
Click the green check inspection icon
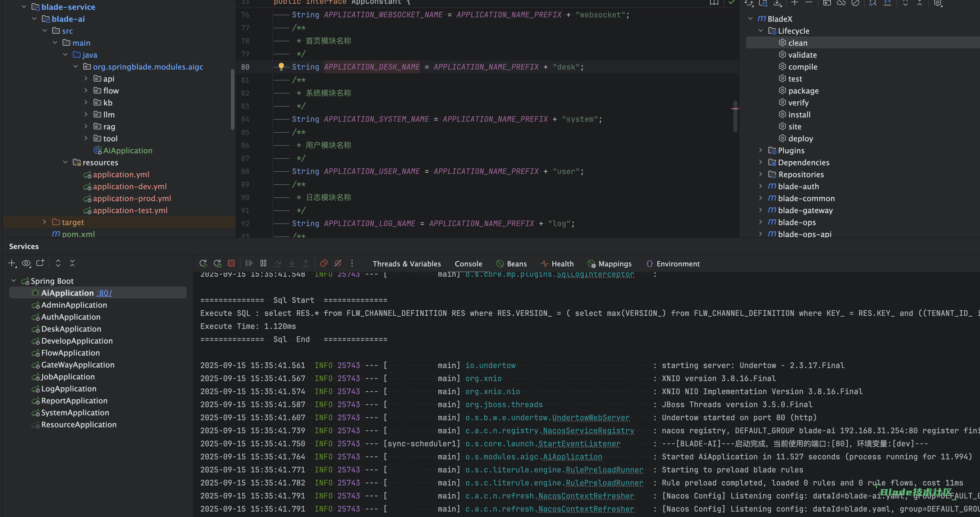tap(732, 2)
